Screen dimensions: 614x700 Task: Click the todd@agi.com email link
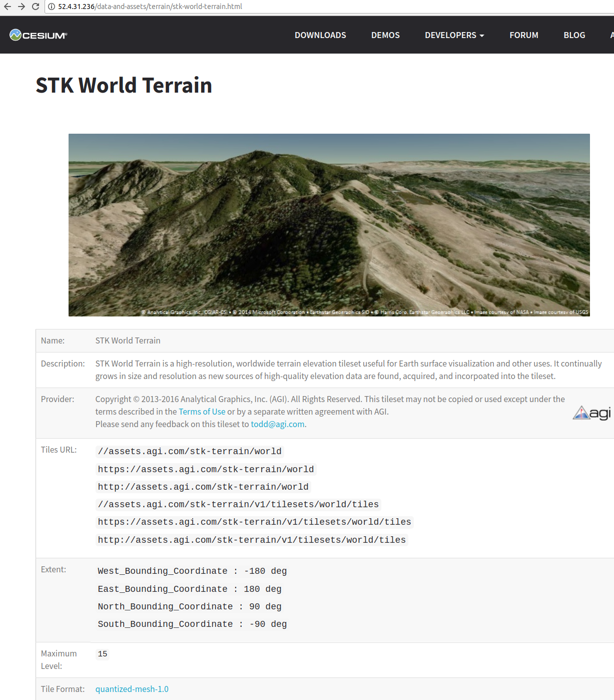click(278, 424)
